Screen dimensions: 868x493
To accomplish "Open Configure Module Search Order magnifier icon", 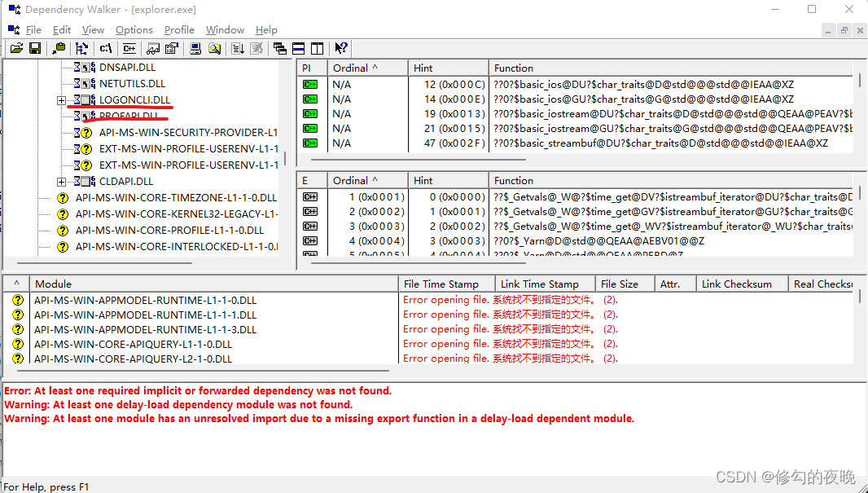I will 214,48.
